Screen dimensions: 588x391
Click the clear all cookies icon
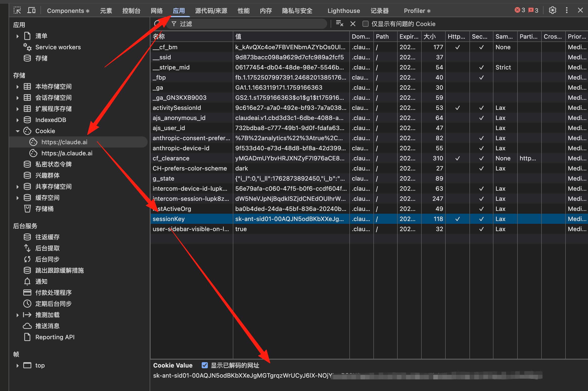pos(339,24)
